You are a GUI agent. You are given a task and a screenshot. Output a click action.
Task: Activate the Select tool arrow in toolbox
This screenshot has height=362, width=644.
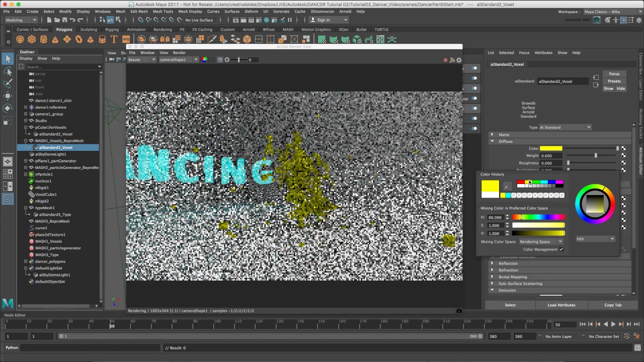pyautogui.click(x=8, y=59)
